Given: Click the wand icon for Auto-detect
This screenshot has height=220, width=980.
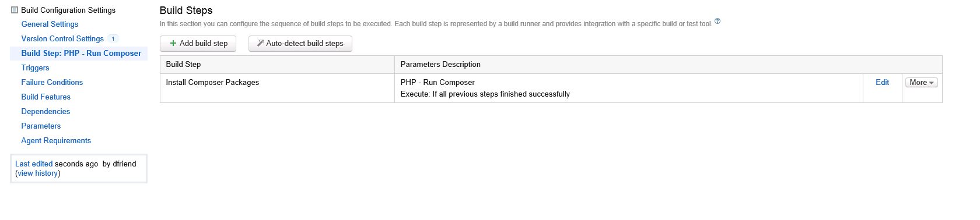Looking at the screenshot, I should click(x=261, y=43).
